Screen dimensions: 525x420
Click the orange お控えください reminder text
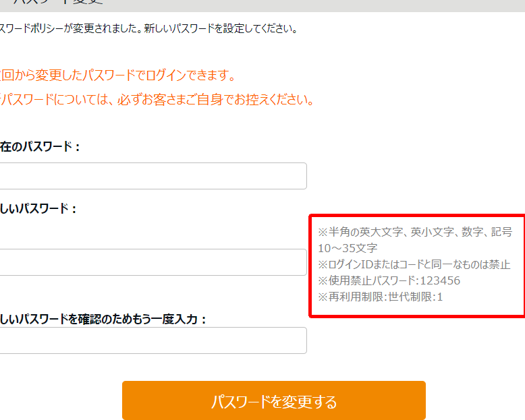click(x=157, y=100)
